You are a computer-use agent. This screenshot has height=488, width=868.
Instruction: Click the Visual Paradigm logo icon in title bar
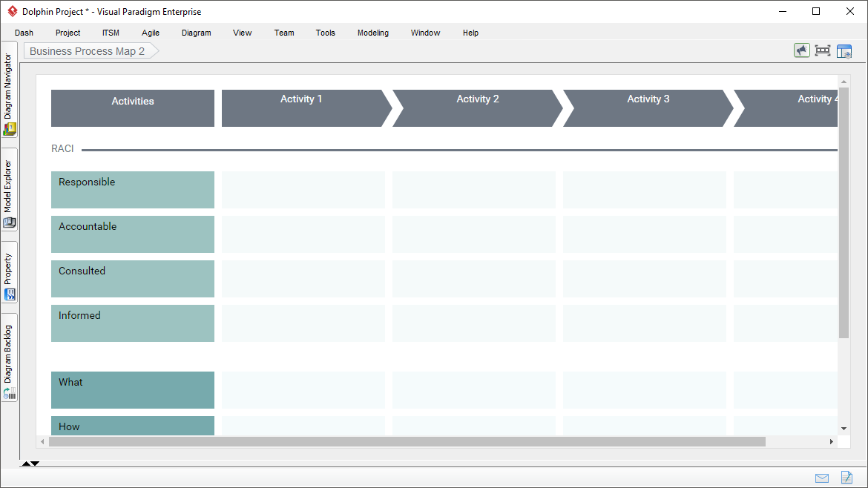click(x=12, y=11)
